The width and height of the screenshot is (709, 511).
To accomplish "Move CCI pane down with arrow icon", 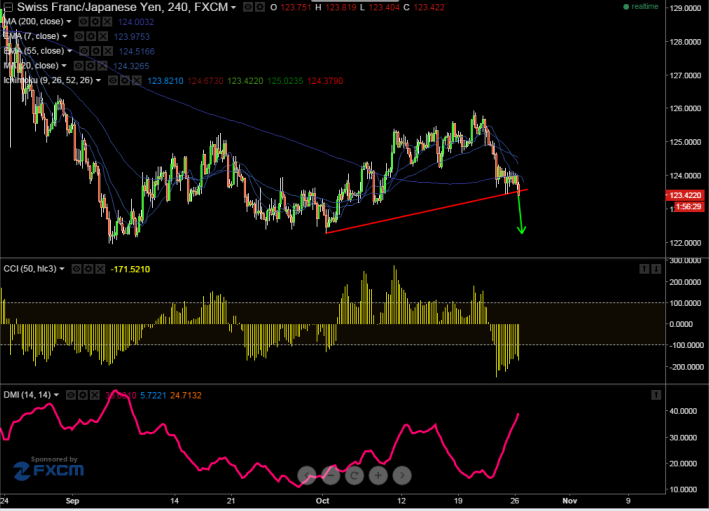I will 656,269.
